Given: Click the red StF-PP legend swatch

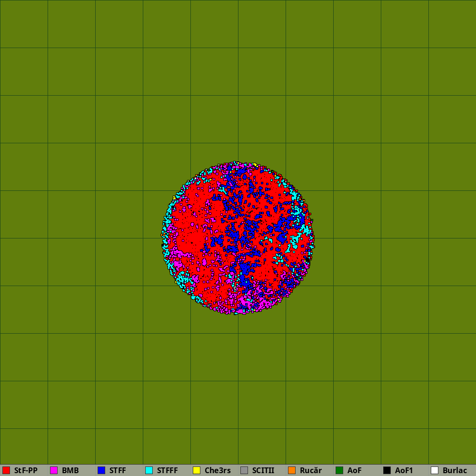Looking at the screenshot, I should (x=6, y=470).
